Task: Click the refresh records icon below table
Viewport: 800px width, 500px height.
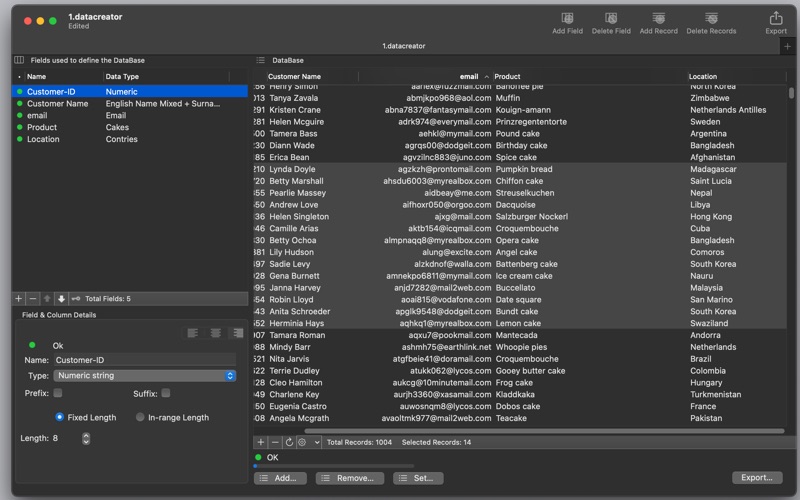Action: (x=289, y=442)
